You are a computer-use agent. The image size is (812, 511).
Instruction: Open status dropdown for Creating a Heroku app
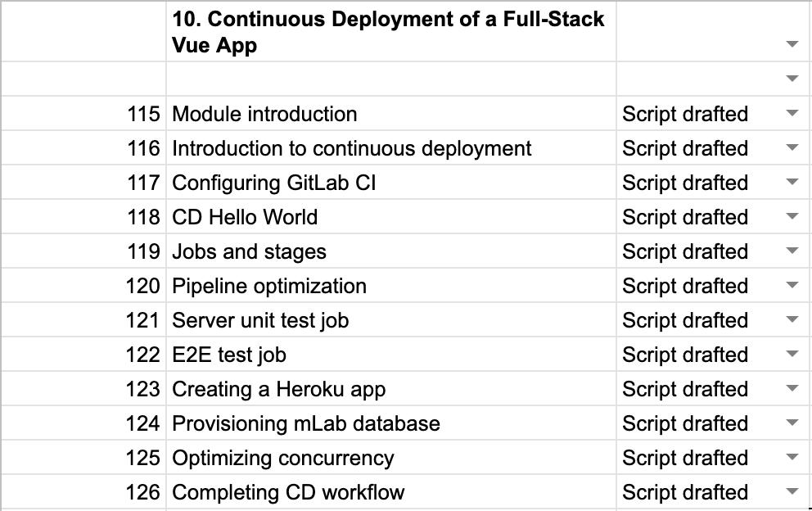pos(792,389)
